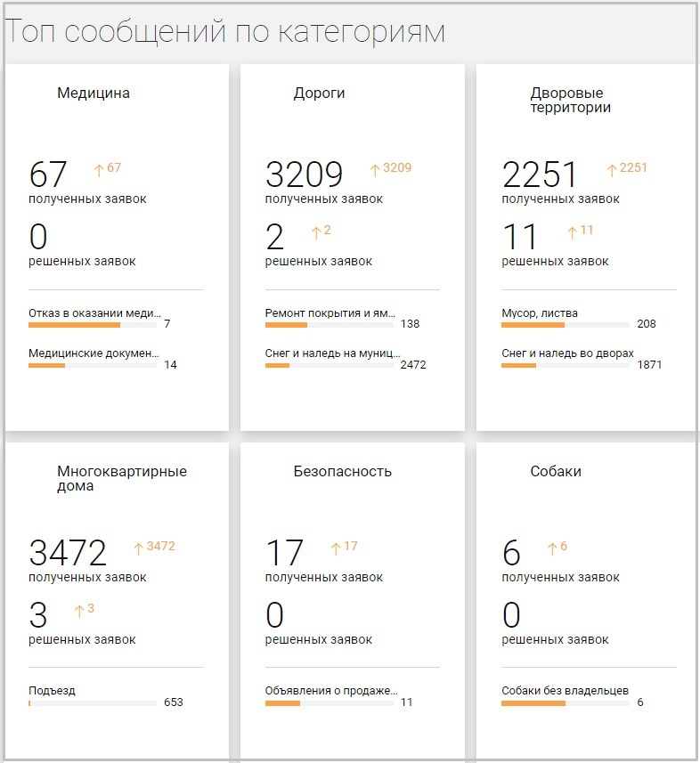This screenshot has height=763, width=700.
Task: Open the Безопасность category title
Action: [342, 471]
